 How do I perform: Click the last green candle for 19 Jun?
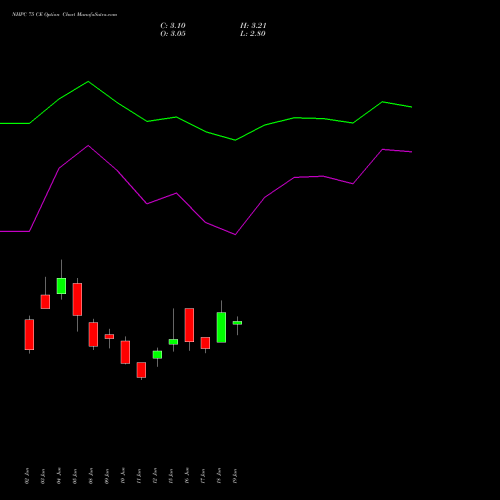[237, 323]
